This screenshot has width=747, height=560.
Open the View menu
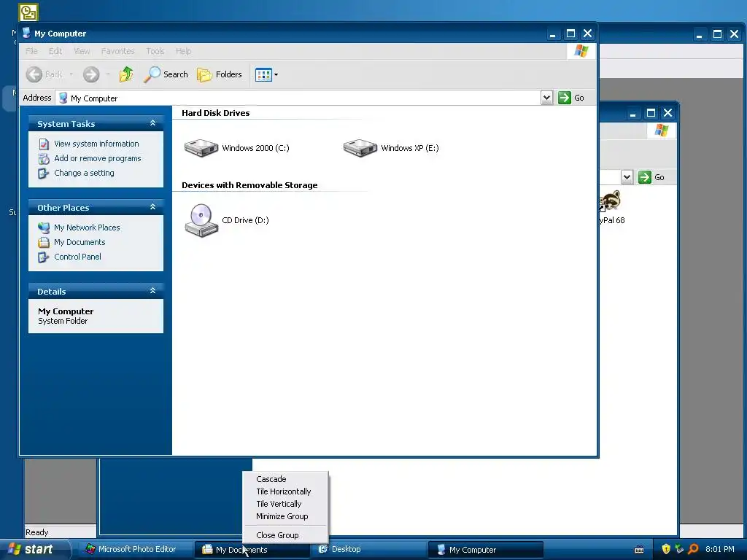[x=82, y=51]
